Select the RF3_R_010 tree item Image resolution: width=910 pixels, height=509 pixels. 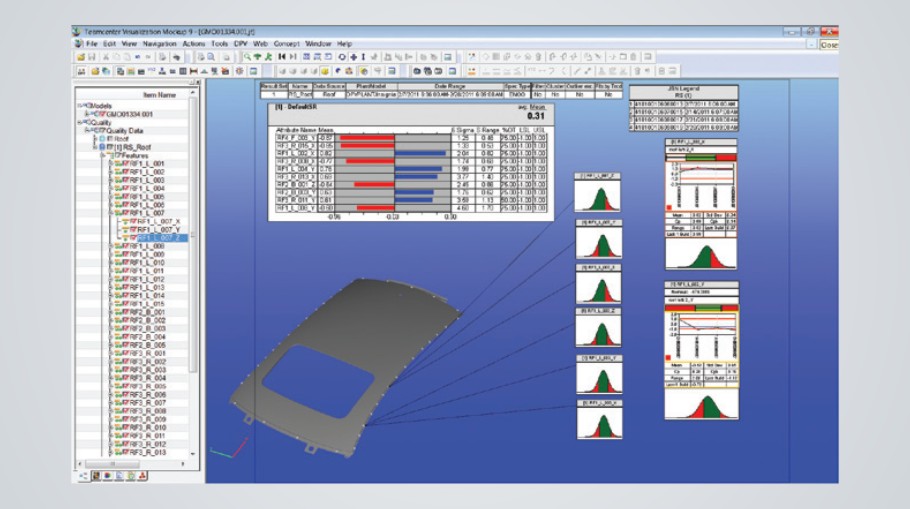[145, 427]
